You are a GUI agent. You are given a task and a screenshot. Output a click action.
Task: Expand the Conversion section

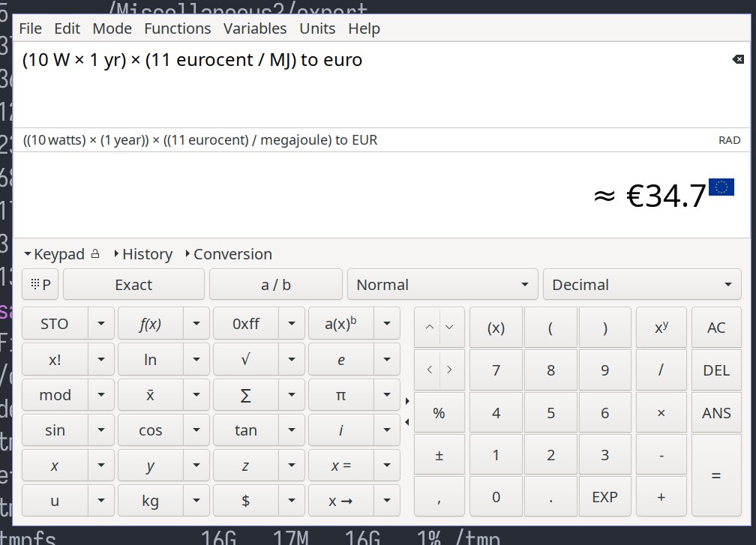click(228, 254)
